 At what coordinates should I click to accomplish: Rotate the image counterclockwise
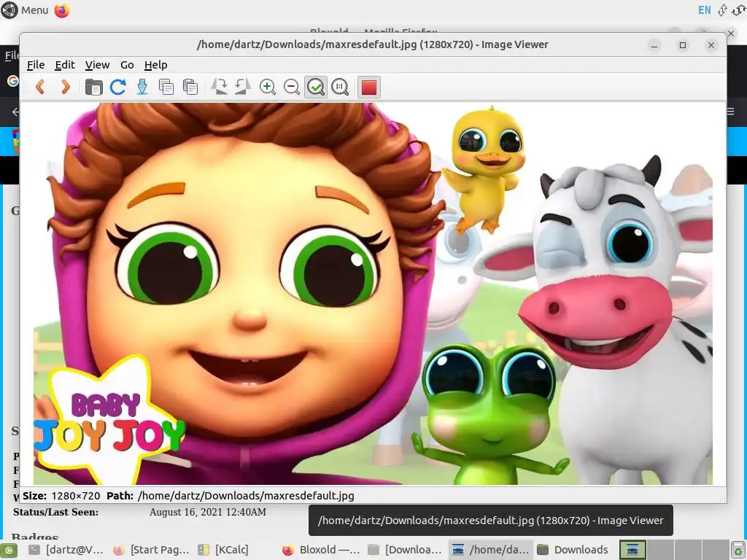pos(243,87)
